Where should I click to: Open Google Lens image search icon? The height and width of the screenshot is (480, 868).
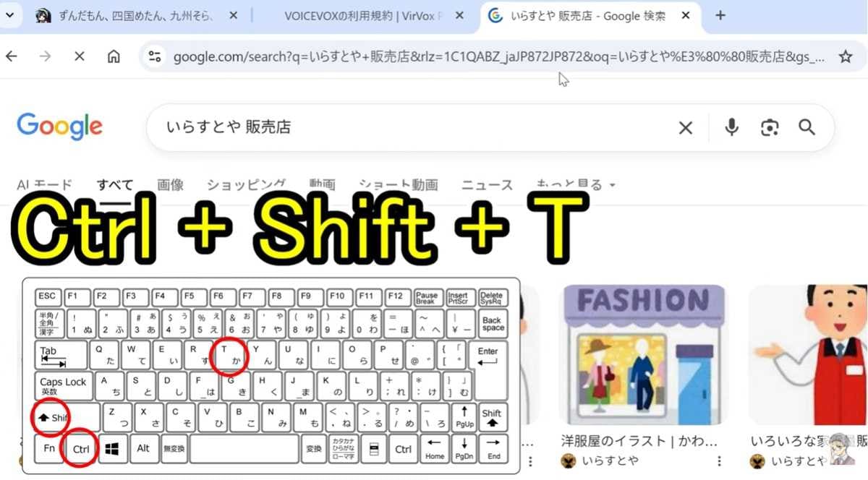[x=770, y=128]
